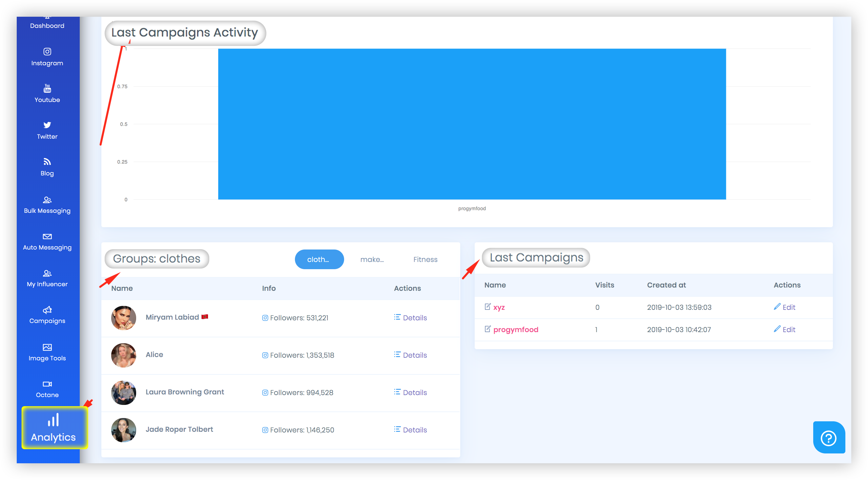Image resolution: width=868 pixels, height=480 pixels.
Task: Open the Octane video icon
Action: (47, 384)
